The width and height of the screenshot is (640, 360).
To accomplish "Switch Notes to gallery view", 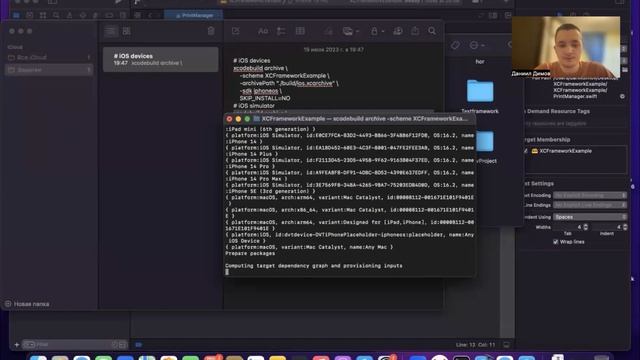I will point(127,31).
